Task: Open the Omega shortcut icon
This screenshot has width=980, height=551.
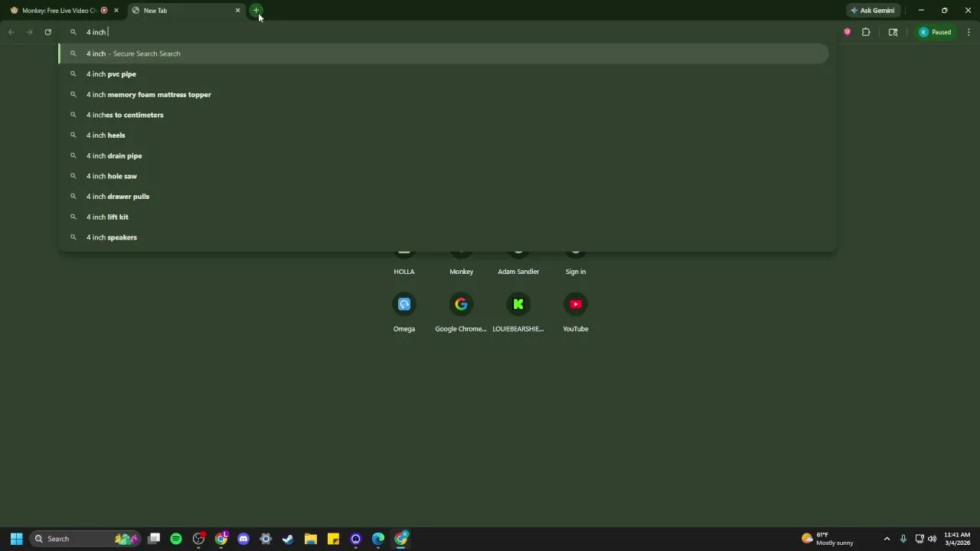Action: click(404, 305)
